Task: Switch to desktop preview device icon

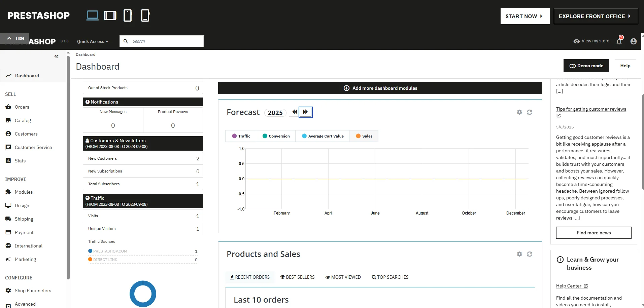Action: pos(93,15)
